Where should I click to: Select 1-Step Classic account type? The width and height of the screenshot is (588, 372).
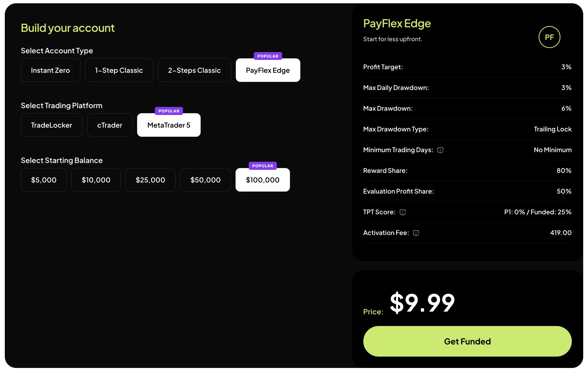pyautogui.click(x=119, y=70)
